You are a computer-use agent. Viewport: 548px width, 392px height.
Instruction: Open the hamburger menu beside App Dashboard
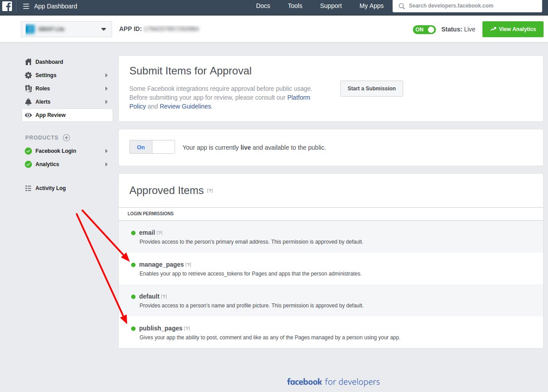26,6
